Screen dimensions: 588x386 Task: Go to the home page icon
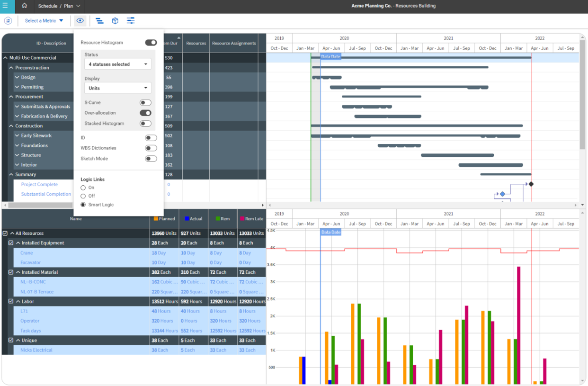pyautogui.click(x=25, y=6)
